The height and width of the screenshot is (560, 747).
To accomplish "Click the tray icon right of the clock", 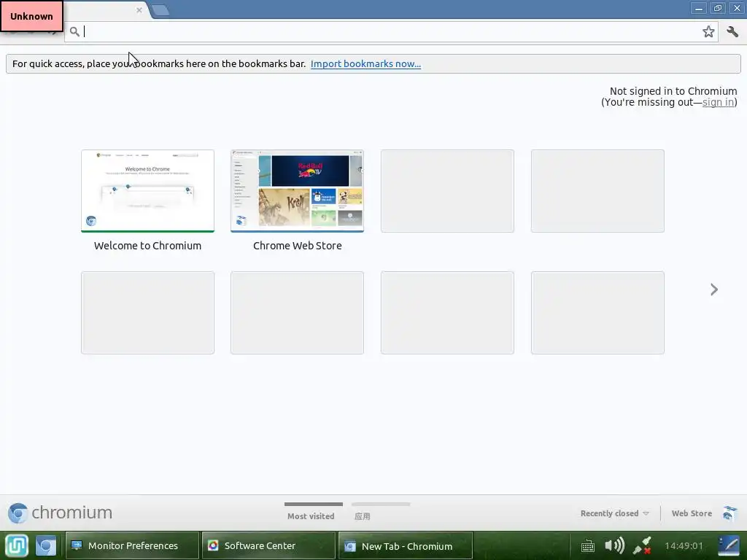I will (729, 545).
